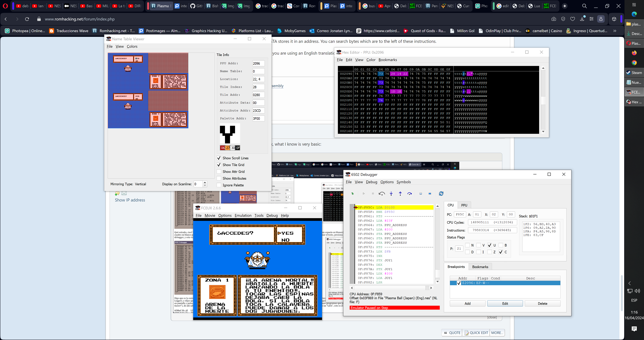The width and height of the screenshot is (644, 340).
Task: Click the blue refresh icon in debugger toolbar
Action: (441, 194)
